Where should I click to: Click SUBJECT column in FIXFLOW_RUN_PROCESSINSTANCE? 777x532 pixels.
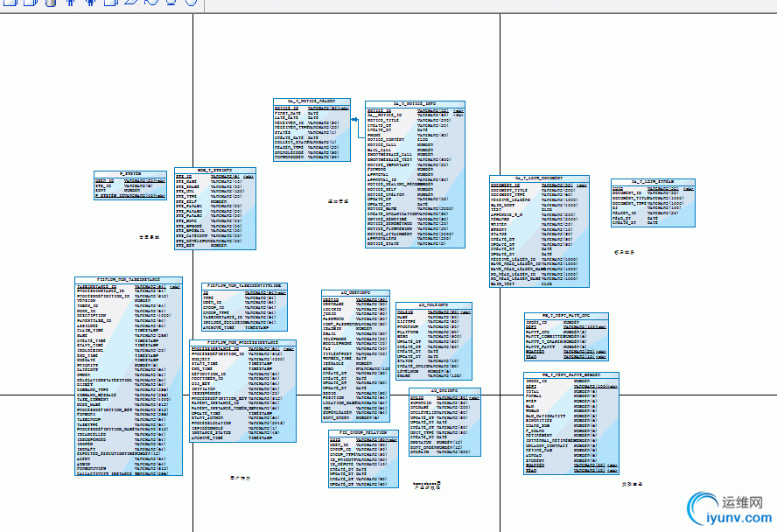click(x=201, y=359)
